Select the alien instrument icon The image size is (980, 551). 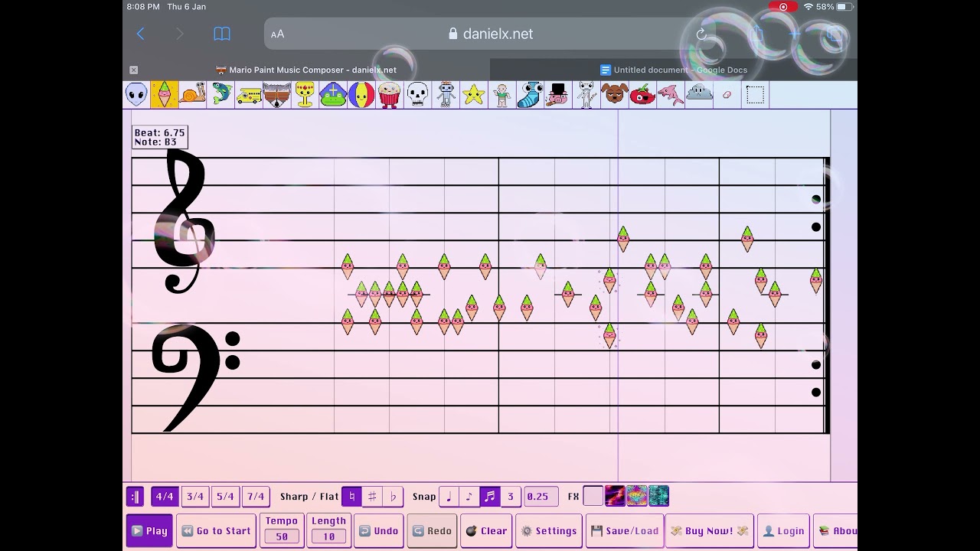pyautogui.click(x=137, y=95)
